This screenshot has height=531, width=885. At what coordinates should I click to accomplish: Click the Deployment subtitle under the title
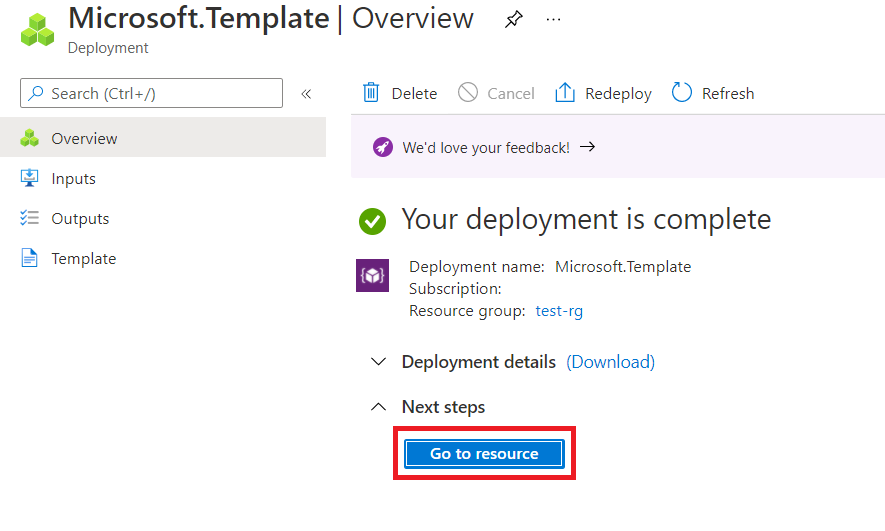(x=108, y=48)
